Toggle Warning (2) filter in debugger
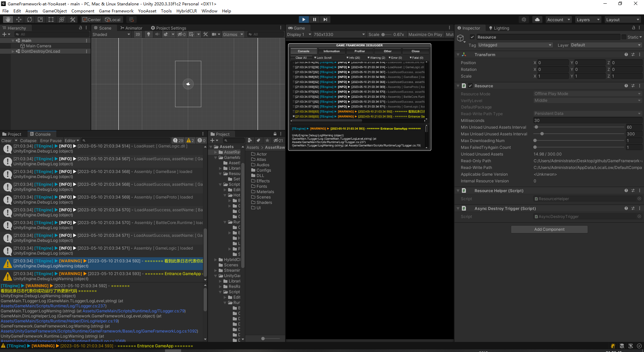 point(376,58)
